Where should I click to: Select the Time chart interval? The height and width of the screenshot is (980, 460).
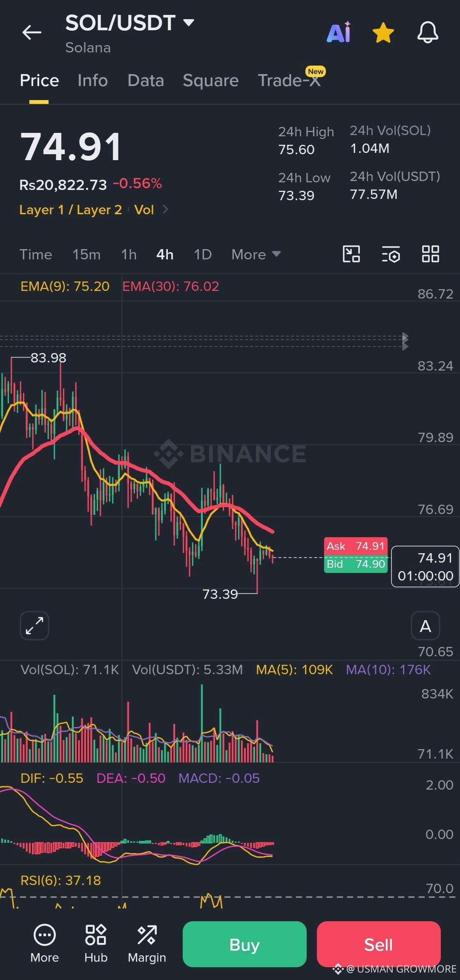pos(36,255)
